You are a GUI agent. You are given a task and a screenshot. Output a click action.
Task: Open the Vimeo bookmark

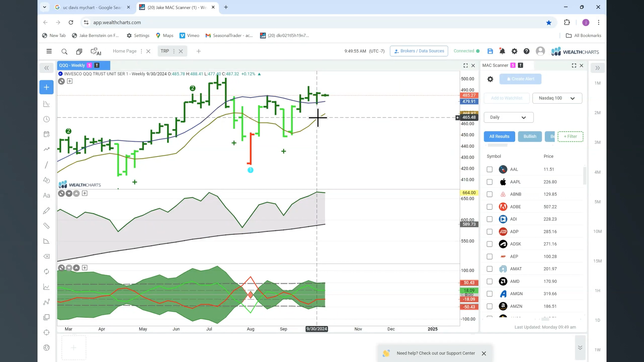(x=190, y=36)
